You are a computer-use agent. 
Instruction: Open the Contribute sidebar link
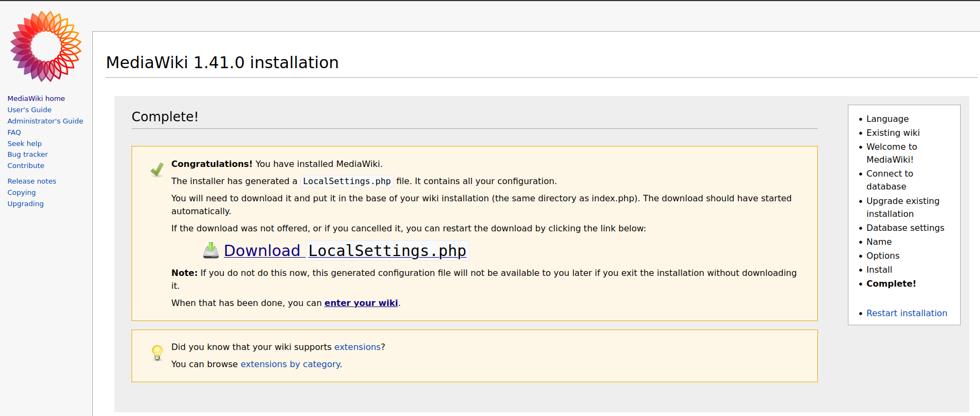point(26,165)
